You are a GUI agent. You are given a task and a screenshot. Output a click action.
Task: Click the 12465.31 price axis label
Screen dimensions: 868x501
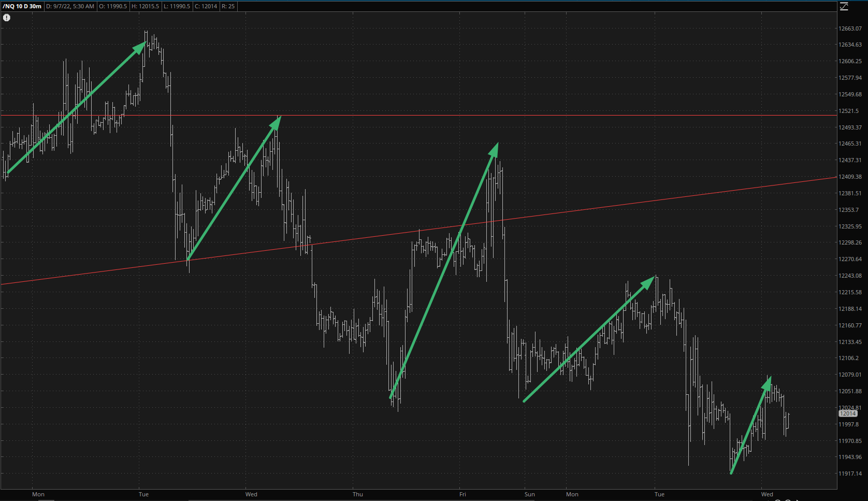click(x=850, y=144)
